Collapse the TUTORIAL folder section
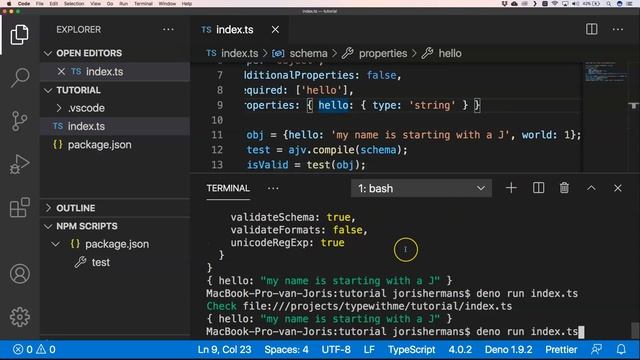The width and height of the screenshot is (640, 360). pos(78,90)
